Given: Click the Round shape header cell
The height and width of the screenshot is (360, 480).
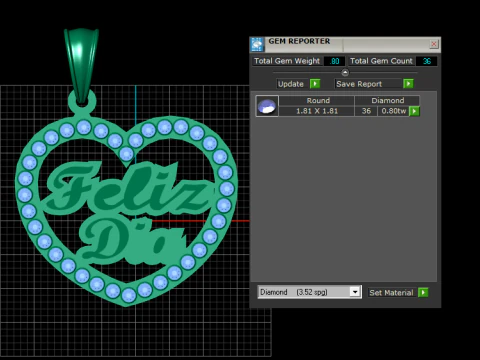Looking at the screenshot, I should click(317, 101).
